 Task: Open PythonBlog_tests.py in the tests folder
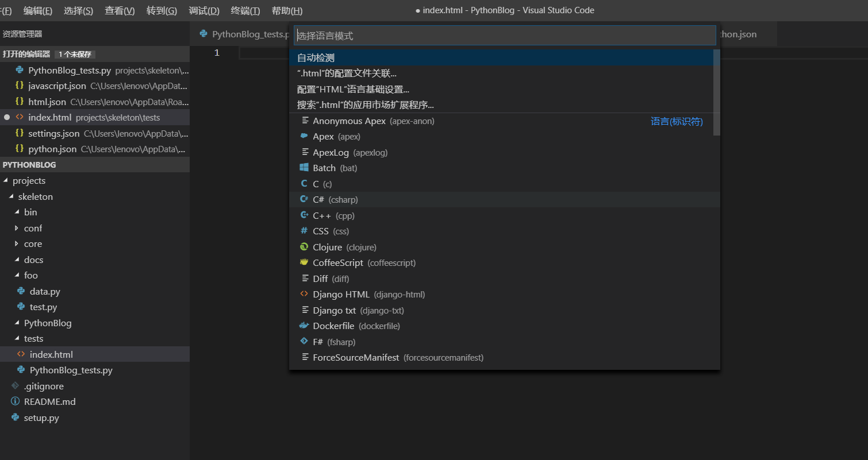pyautogui.click(x=95, y=370)
